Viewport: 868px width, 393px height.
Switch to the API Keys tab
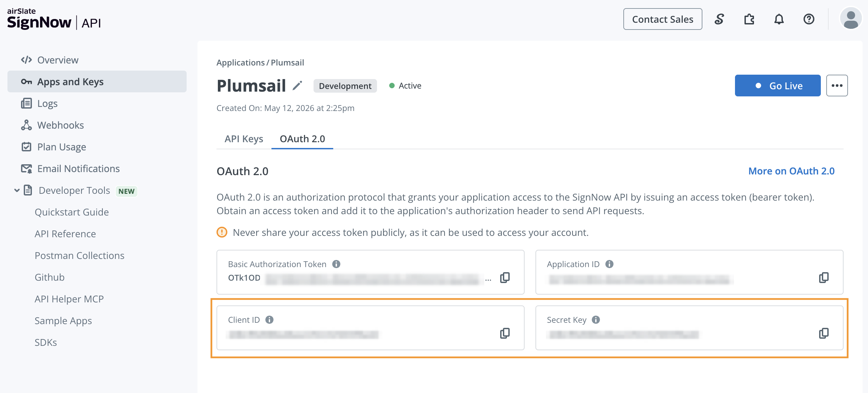(244, 139)
